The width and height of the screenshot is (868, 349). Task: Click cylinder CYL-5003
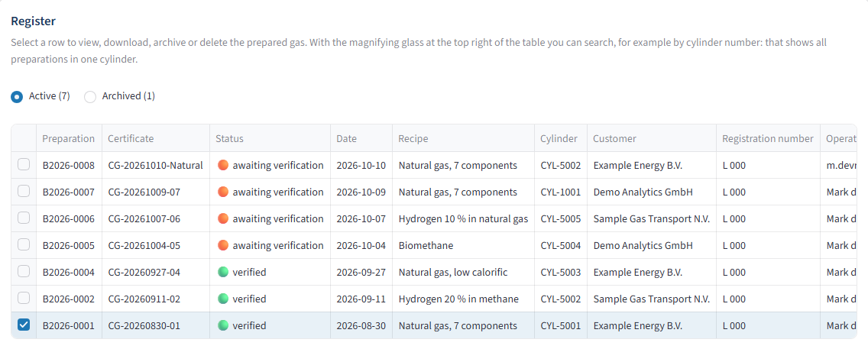click(x=561, y=272)
